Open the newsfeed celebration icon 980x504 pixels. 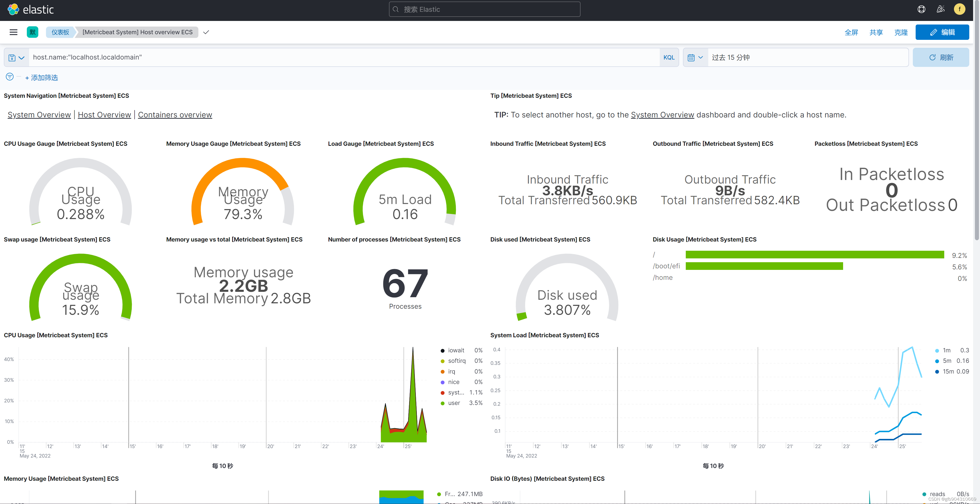click(940, 9)
